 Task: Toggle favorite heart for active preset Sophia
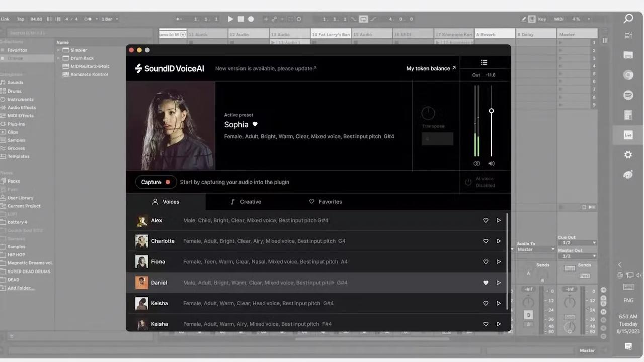(255, 124)
